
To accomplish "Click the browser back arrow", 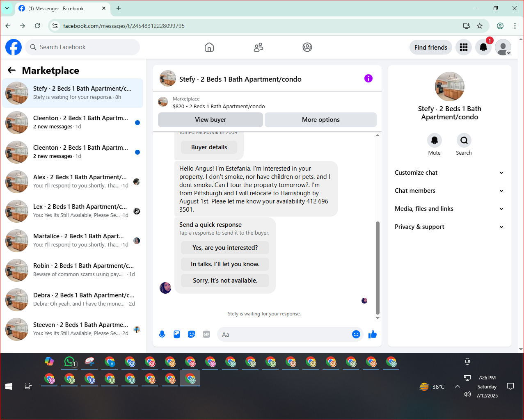I will 8,26.
